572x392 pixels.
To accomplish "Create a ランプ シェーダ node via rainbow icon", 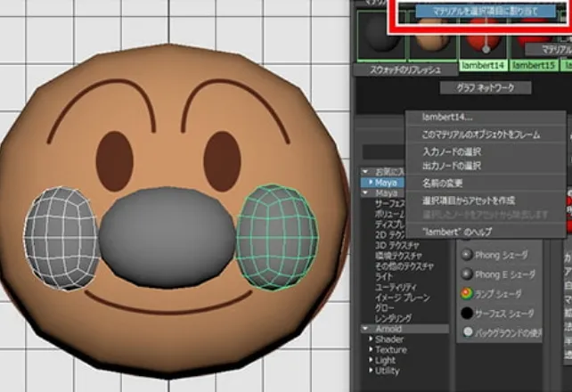I will [467, 293].
